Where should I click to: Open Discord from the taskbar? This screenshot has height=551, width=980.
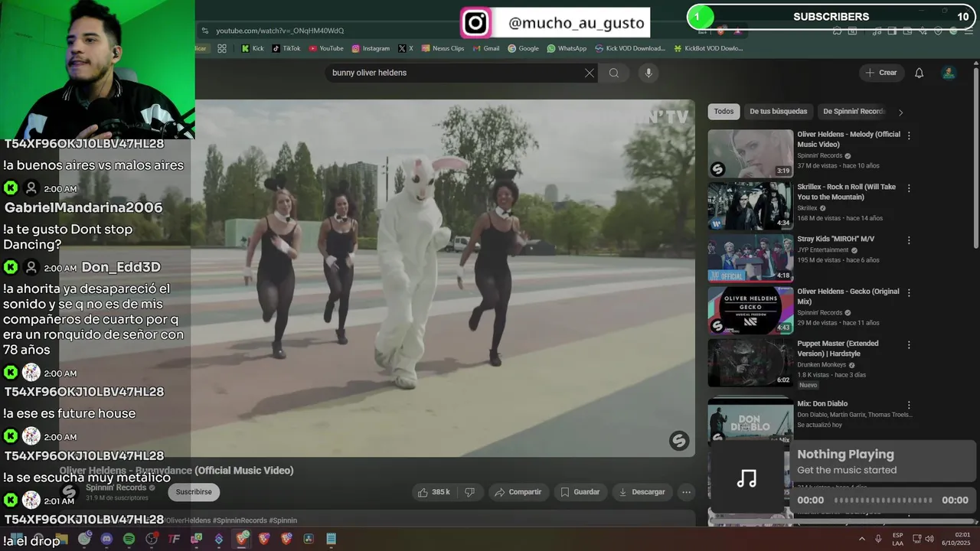tap(106, 539)
